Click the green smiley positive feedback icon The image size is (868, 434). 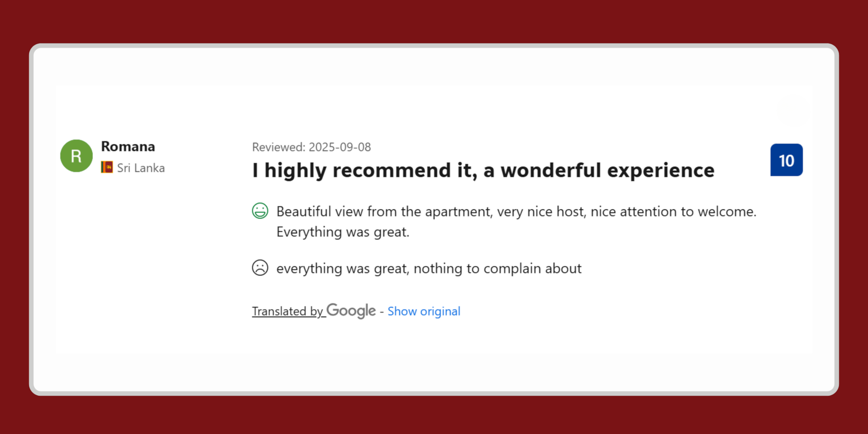click(x=260, y=211)
